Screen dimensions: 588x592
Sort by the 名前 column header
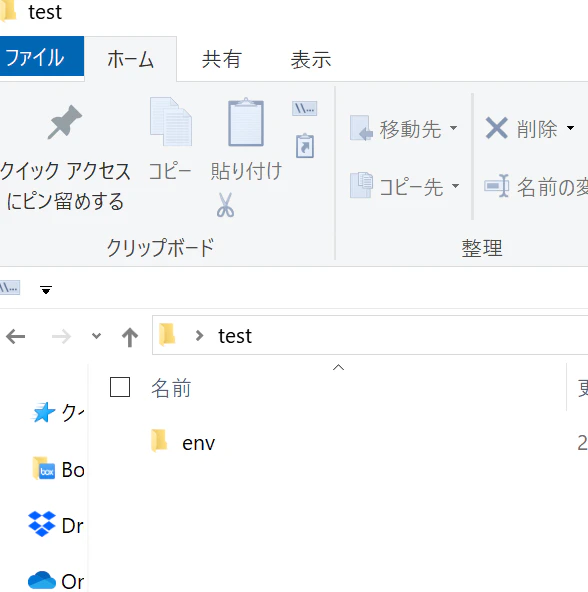[x=171, y=388]
